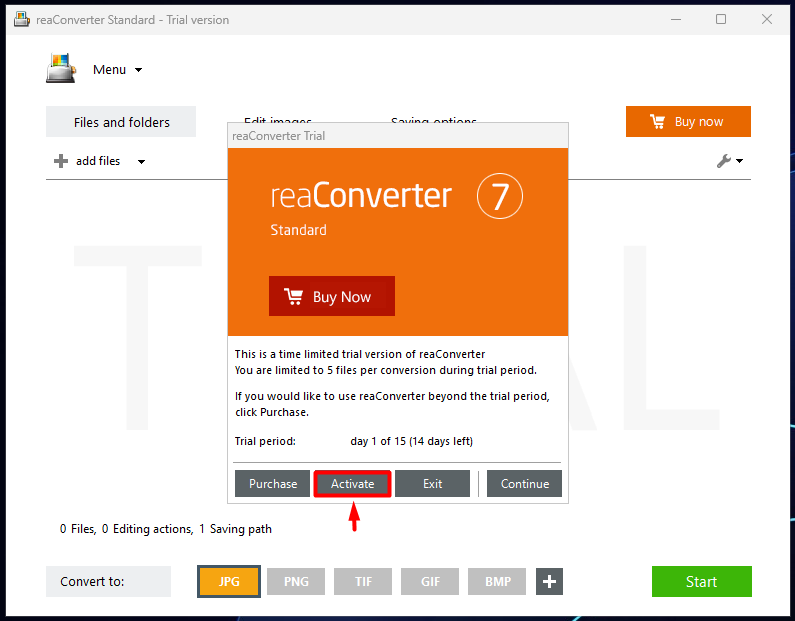Click the plus icon beside add files
This screenshot has width=795, height=621.
(x=61, y=161)
